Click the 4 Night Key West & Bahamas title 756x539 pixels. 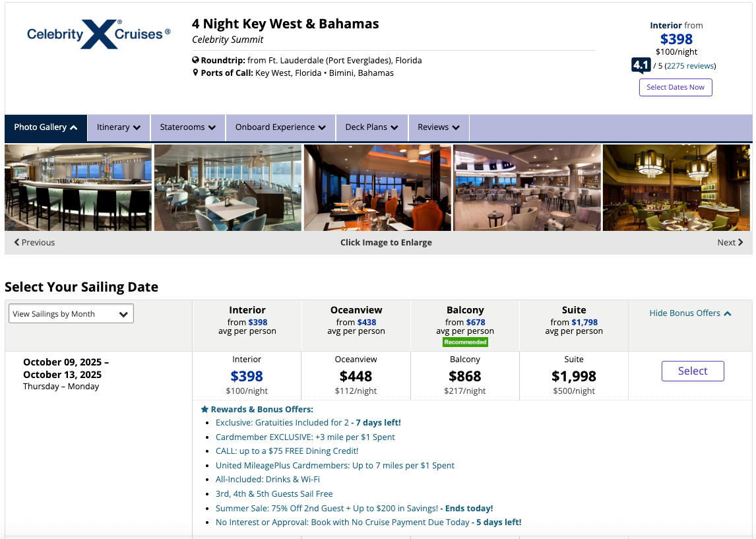click(286, 24)
